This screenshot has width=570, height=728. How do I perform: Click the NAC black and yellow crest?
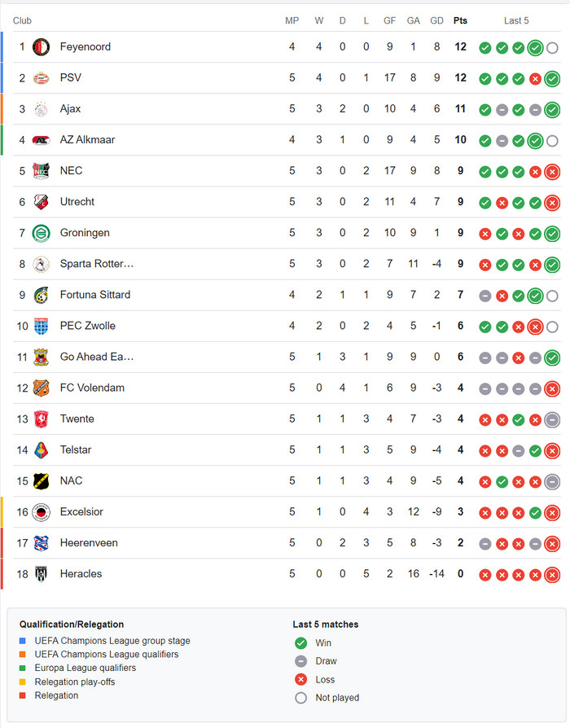(41, 481)
